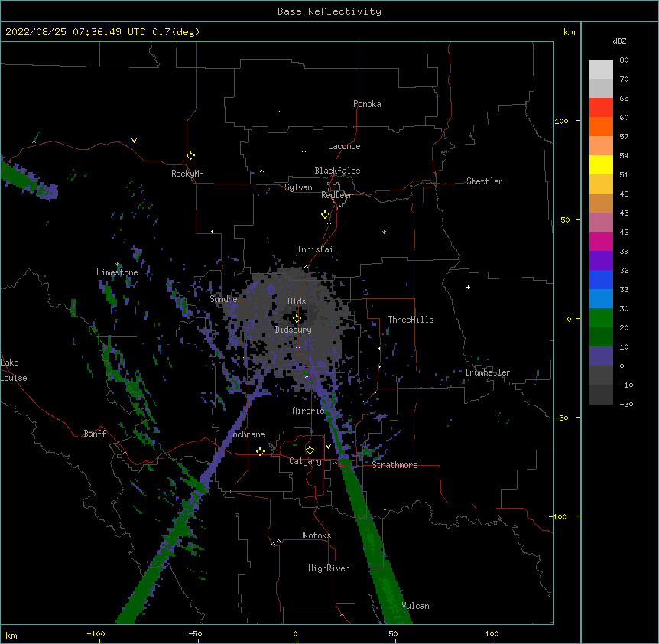Click the Lake Louise label
The height and width of the screenshot is (644, 659).
(x=14, y=370)
